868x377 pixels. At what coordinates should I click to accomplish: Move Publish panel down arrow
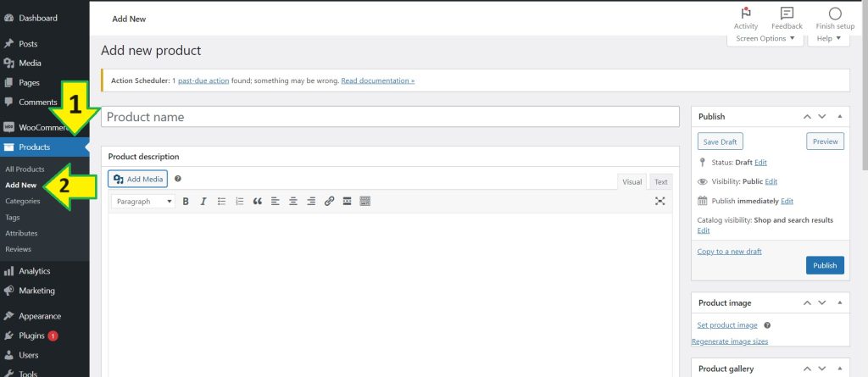pos(822,116)
